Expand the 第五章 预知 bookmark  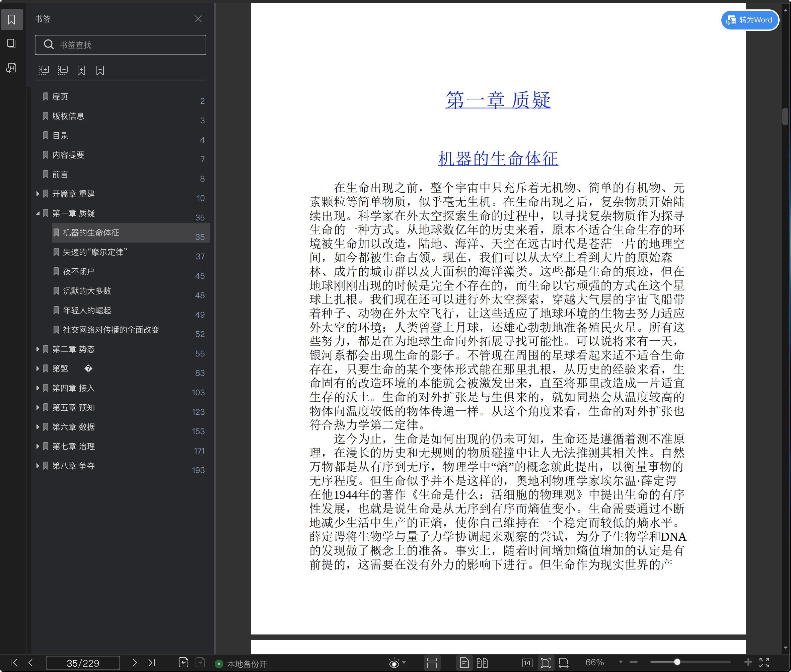click(38, 407)
